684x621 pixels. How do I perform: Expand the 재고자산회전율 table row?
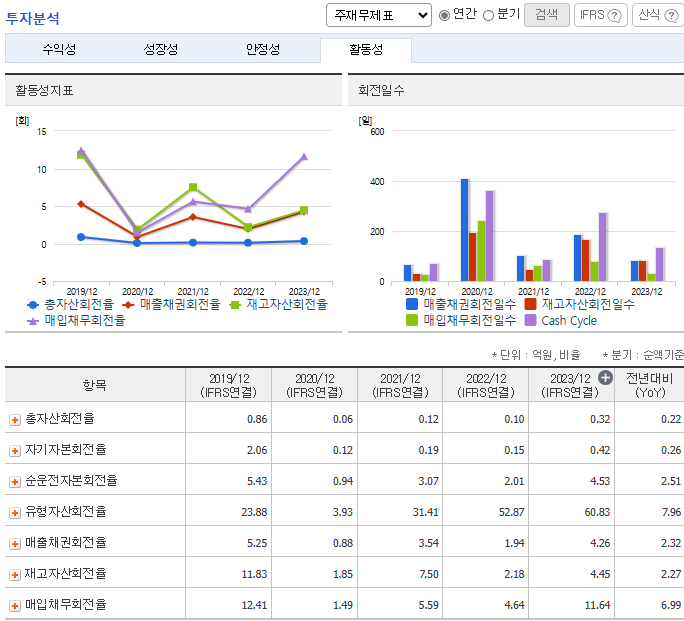[15, 575]
